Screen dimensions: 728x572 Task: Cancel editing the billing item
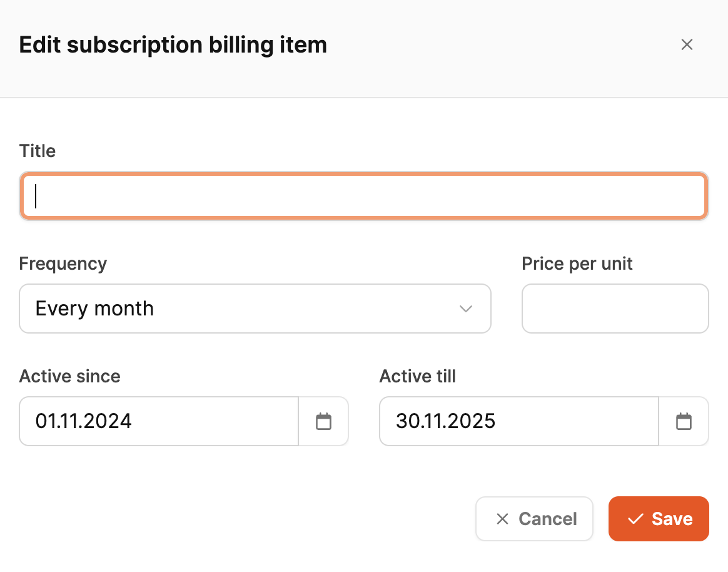534,519
